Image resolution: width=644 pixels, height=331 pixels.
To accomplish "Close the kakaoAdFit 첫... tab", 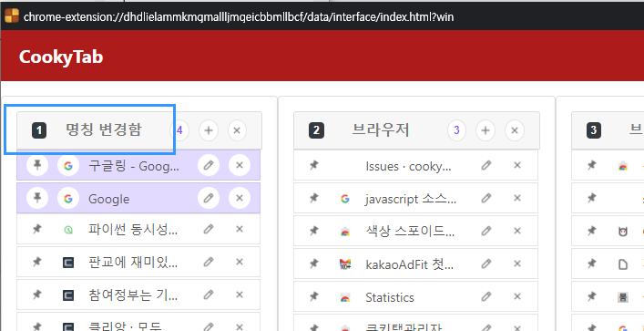I will tap(517, 264).
